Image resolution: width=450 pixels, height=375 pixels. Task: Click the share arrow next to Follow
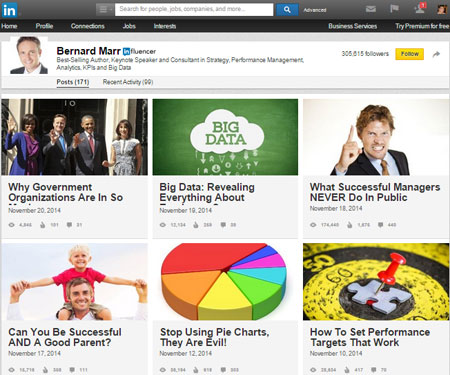coord(436,54)
